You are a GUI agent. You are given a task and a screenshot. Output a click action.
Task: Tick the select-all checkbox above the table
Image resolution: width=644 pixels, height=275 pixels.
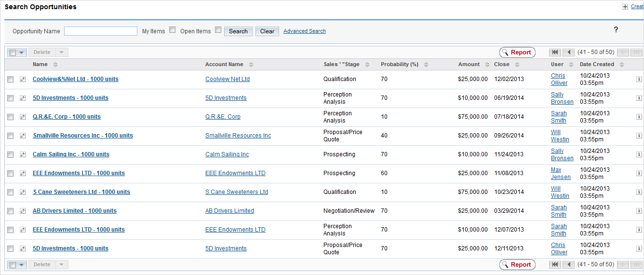tap(13, 53)
